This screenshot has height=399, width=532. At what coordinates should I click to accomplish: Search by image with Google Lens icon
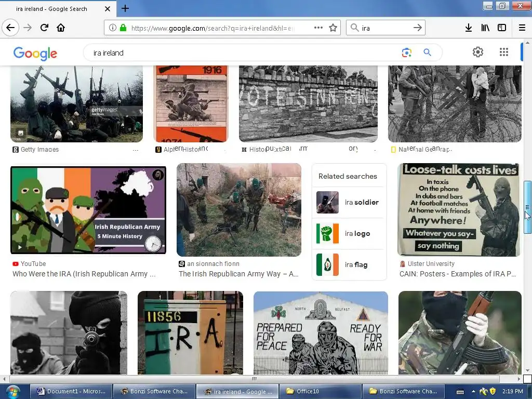click(406, 52)
